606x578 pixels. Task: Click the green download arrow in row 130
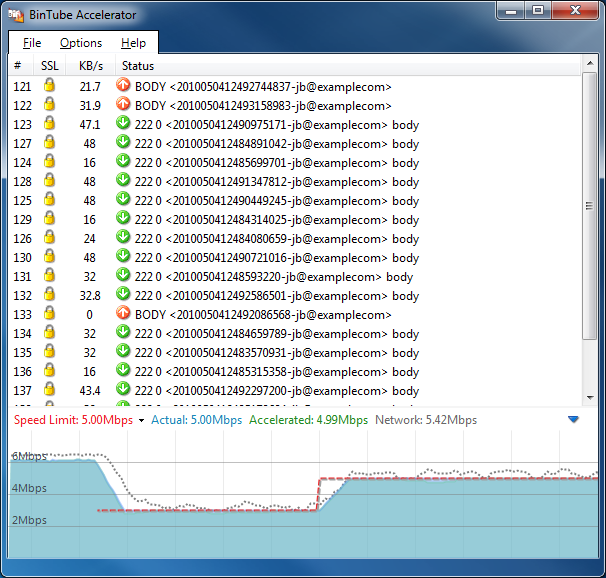tap(123, 256)
